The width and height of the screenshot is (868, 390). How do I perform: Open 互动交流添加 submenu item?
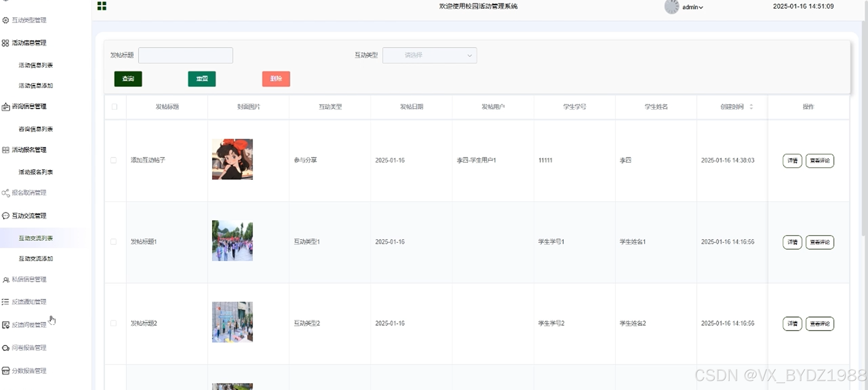point(36,258)
